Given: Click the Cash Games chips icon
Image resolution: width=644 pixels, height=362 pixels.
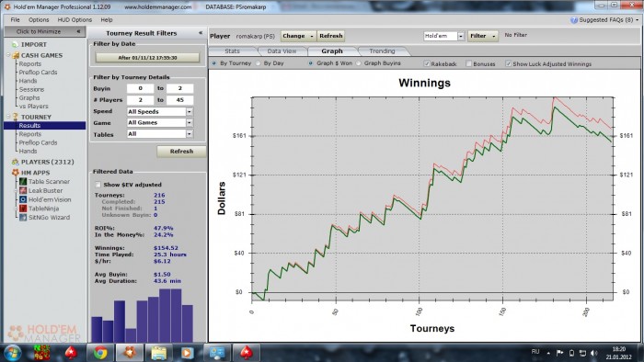Looking at the screenshot, I should (16, 55).
